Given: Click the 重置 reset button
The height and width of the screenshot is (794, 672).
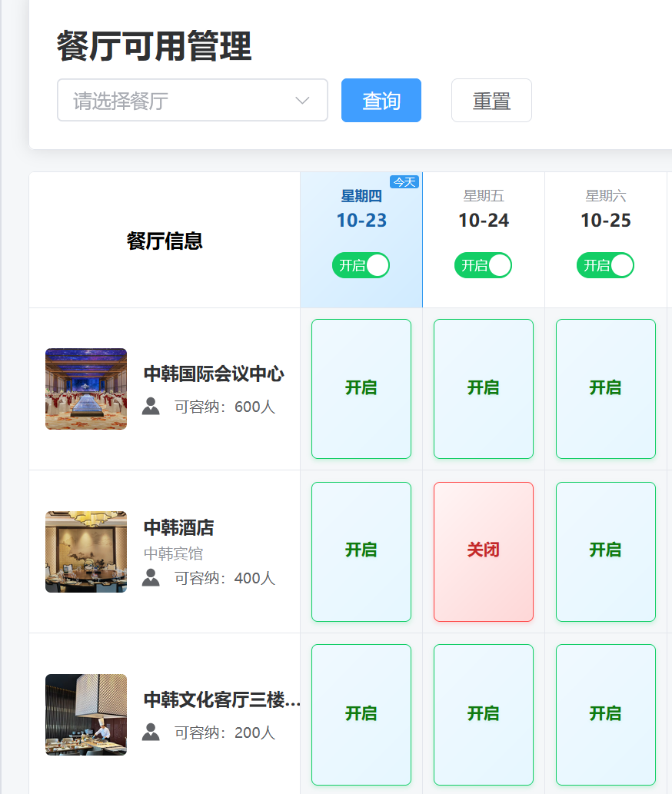Looking at the screenshot, I should click(491, 101).
